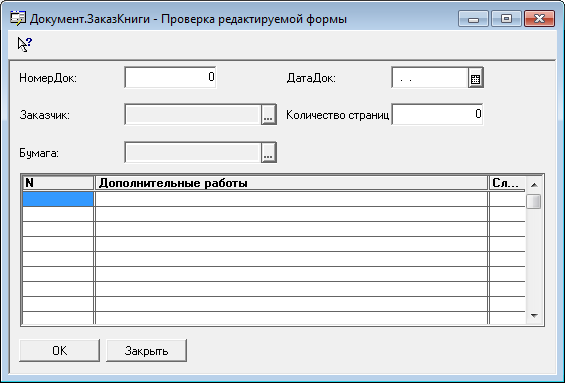Select the highlighted first N cell
The height and width of the screenshot is (384, 565).
pyautogui.click(x=58, y=199)
